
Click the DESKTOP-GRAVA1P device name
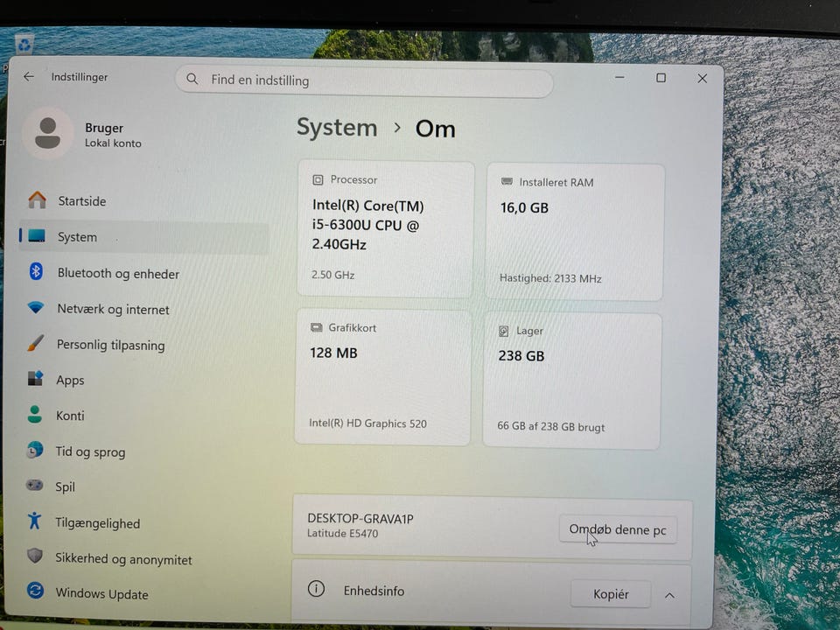tap(360, 519)
